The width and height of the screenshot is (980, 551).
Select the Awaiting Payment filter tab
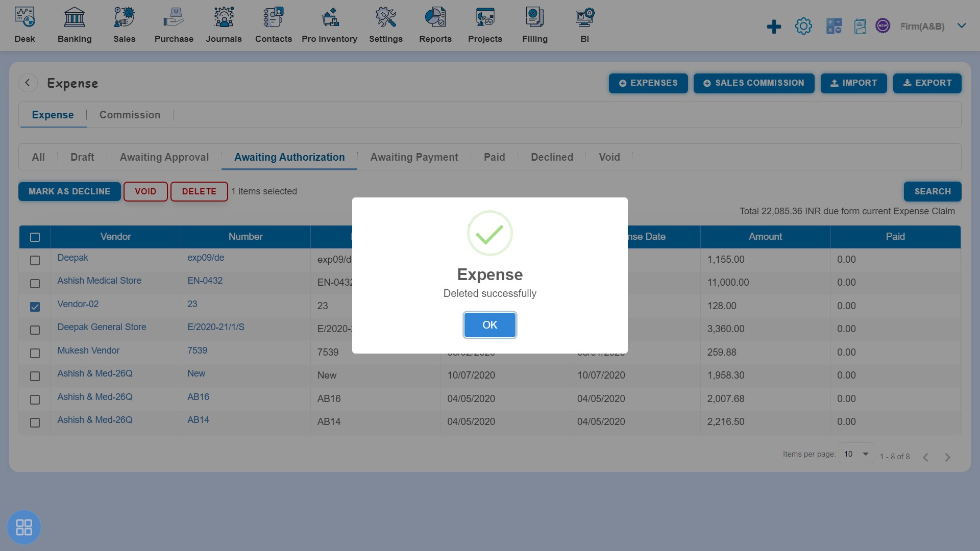point(414,157)
